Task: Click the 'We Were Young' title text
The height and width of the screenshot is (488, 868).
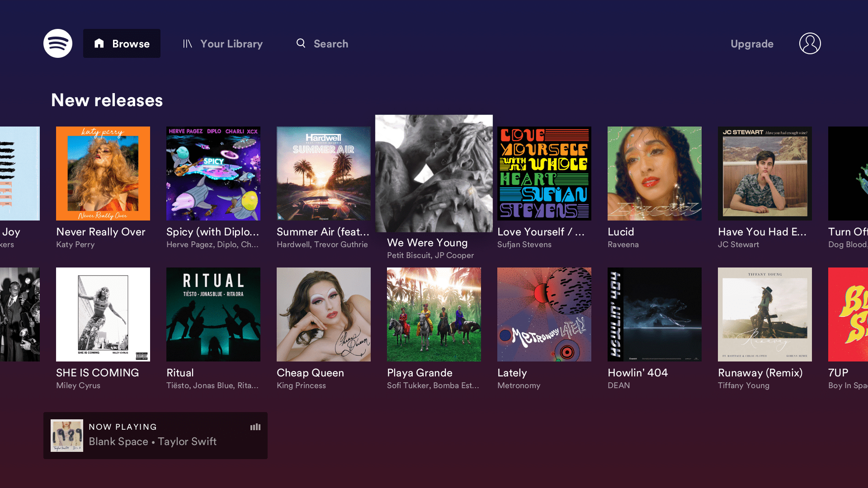Action: (x=427, y=243)
